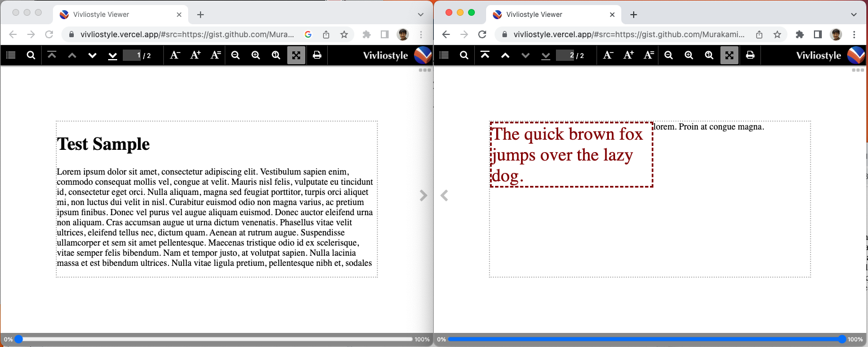868x347 pixels.
Task: Reset default text size in left window
Action: (215, 55)
